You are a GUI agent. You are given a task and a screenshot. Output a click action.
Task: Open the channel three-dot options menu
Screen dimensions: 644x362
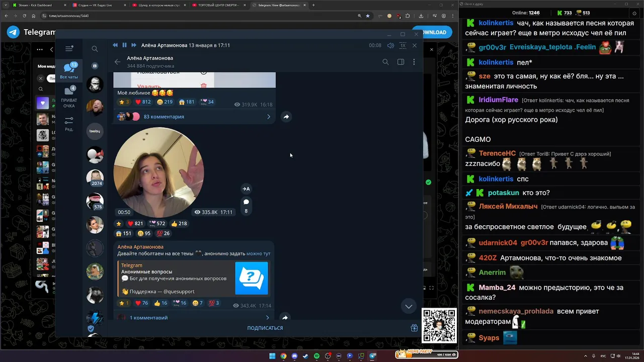(414, 62)
